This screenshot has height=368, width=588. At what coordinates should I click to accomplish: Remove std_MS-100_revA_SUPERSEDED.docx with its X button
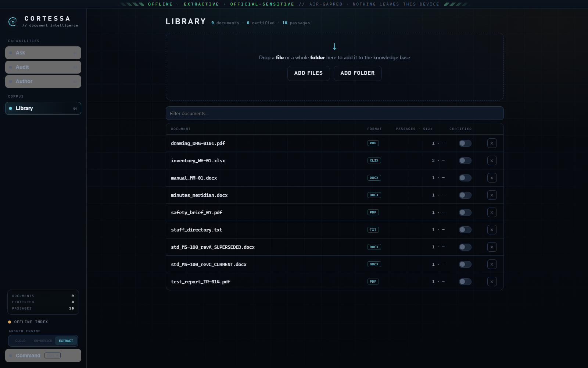(x=492, y=247)
